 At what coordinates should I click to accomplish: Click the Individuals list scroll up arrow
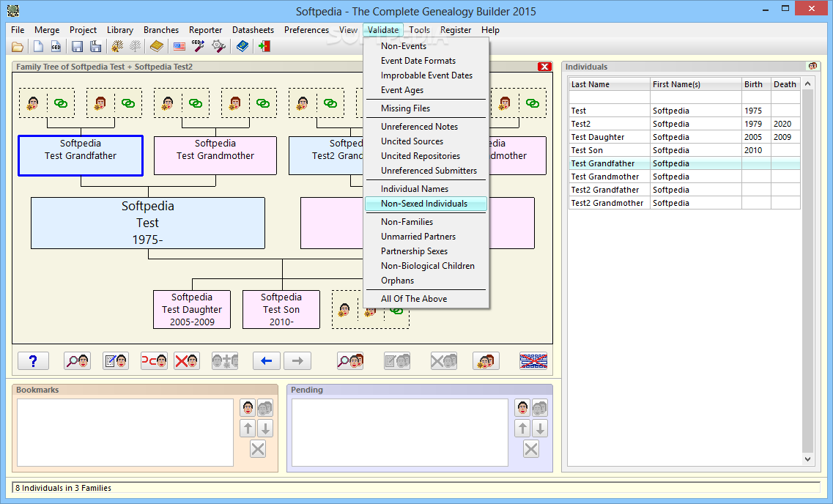coord(807,84)
